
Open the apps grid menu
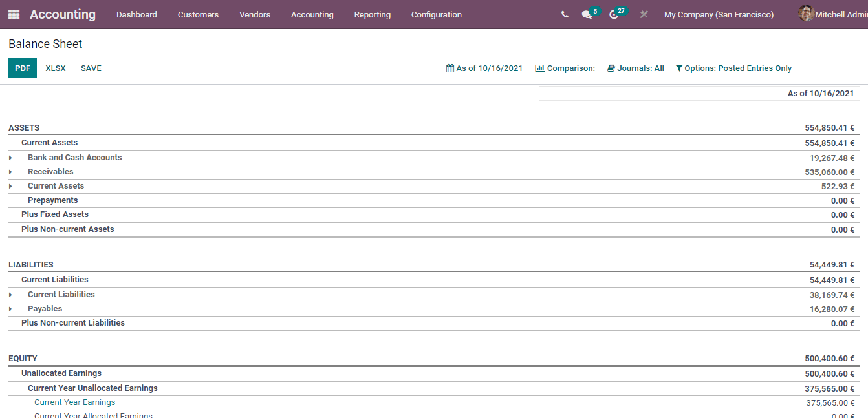pyautogui.click(x=13, y=14)
